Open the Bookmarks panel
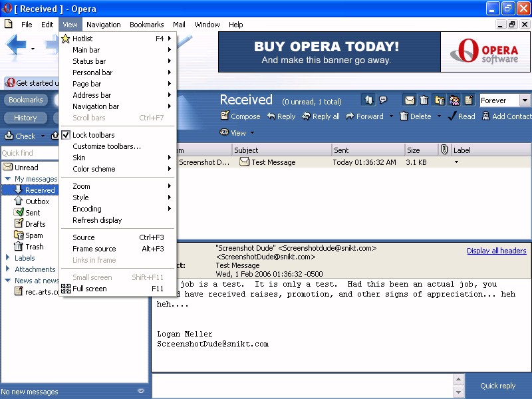 tap(26, 100)
